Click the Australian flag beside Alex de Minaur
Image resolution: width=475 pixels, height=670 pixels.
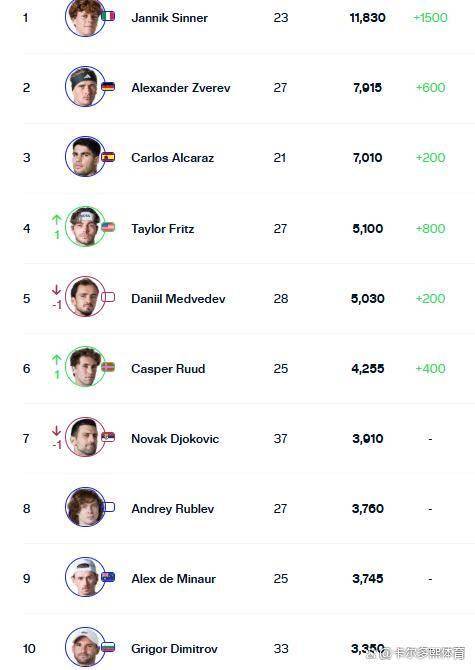pyautogui.click(x=108, y=577)
